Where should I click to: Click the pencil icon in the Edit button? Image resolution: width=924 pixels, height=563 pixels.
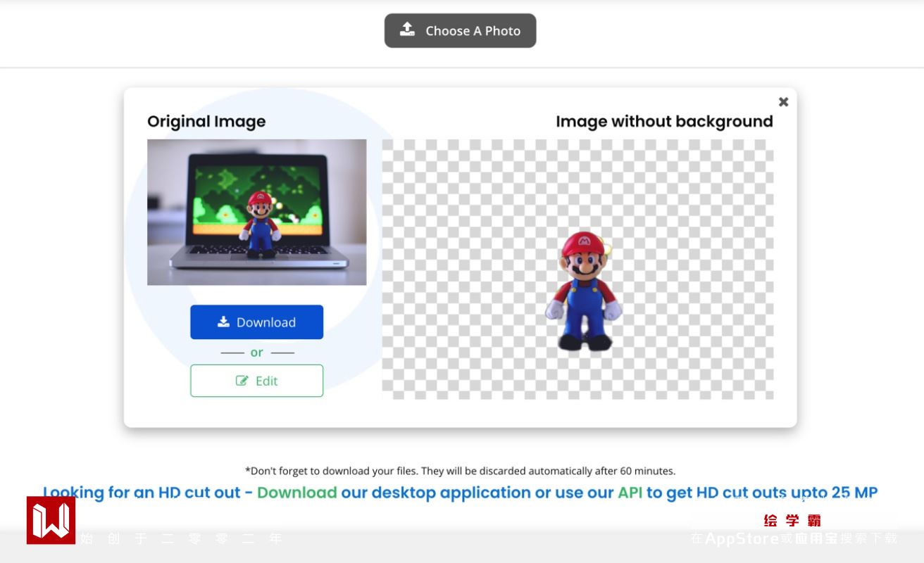click(242, 381)
